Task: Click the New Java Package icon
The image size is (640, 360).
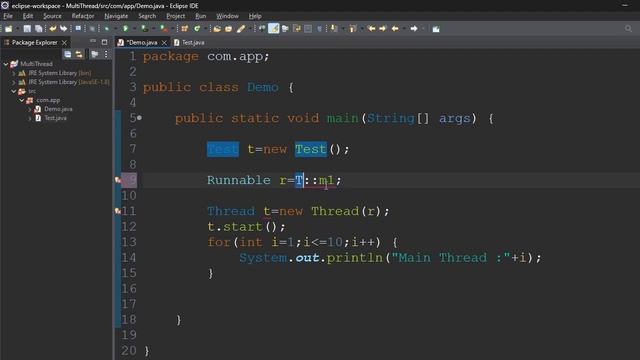Action: pyautogui.click(x=184, y=29)
